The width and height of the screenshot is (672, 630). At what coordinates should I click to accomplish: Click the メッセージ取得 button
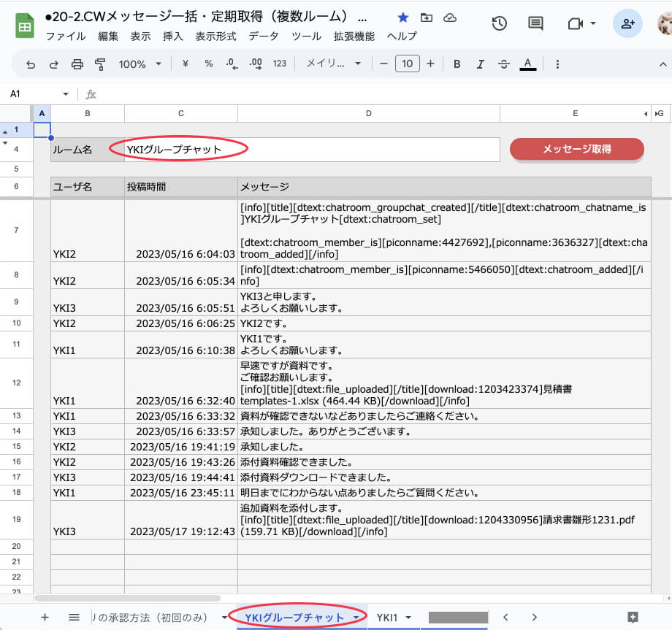coord(577,149)
